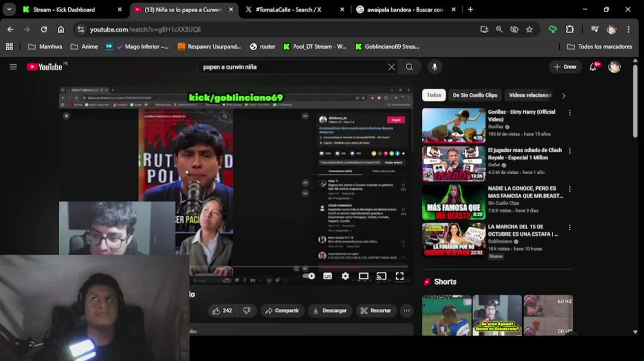This screenshot has height=361, width=644.
Task: Select Videos relacionados chip
Action: click(529, 95)
